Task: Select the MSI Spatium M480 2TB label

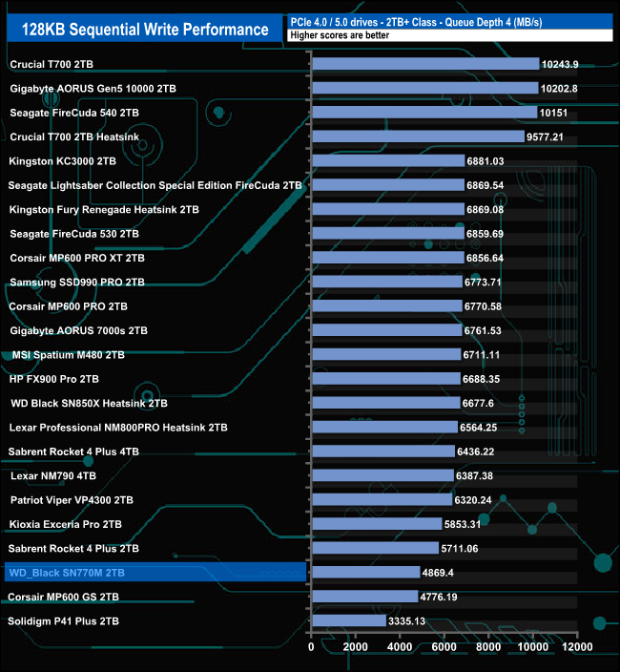Action: point(69,355)
